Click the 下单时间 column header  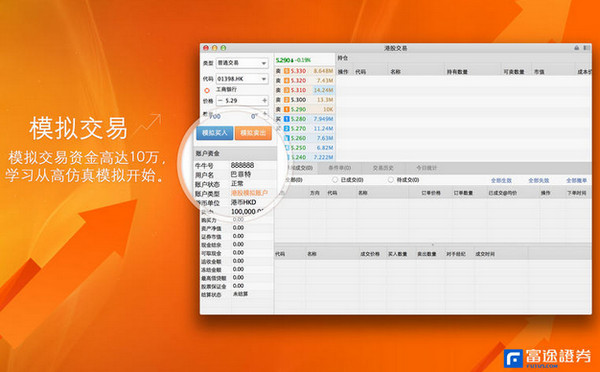pyautogui.click(x=577, y=193)
